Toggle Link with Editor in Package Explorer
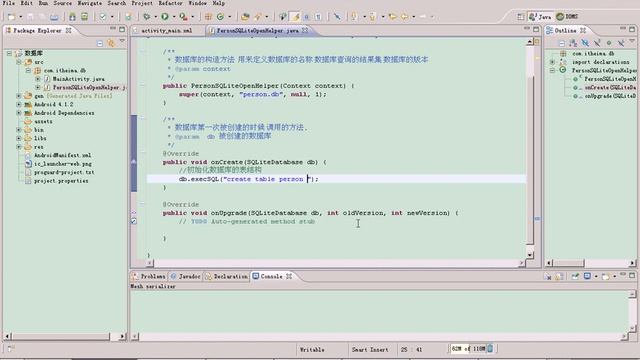 111,43
